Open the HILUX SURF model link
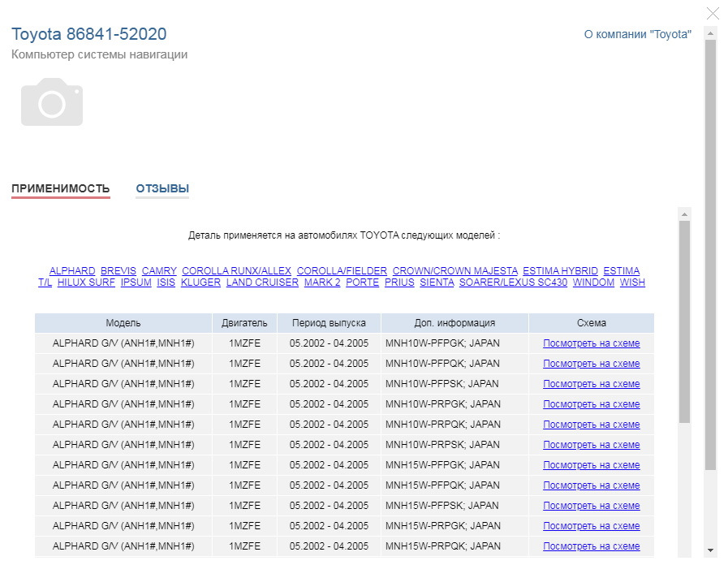The width and height of the screenshot is (728, 565). 86,282
